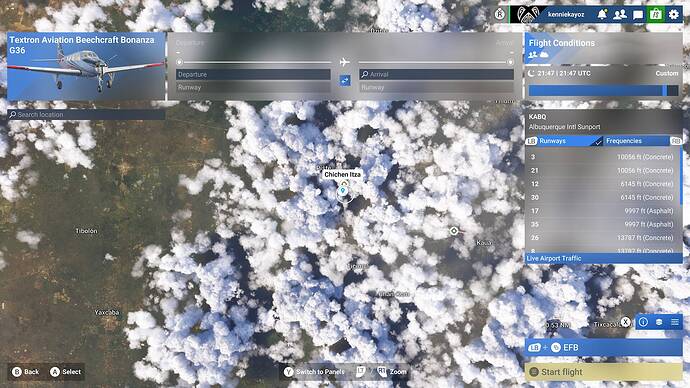
Task: Click the departure end of route slider
Action: point(179,62)
